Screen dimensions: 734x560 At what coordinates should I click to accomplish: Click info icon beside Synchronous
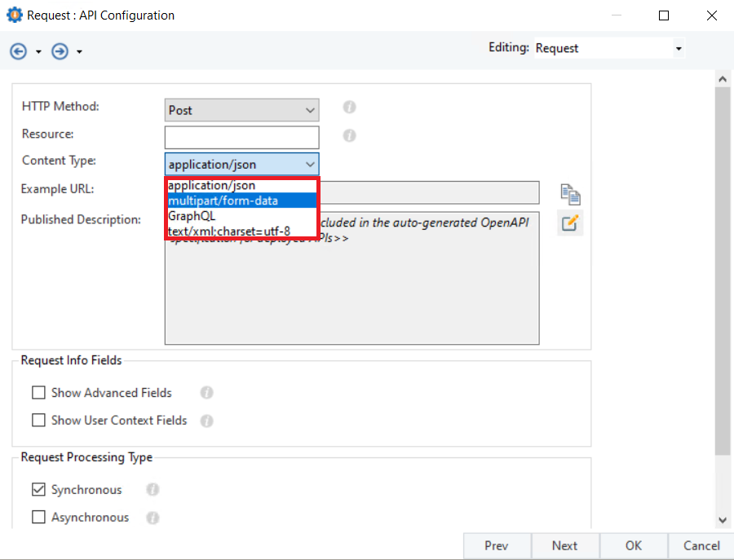(153, 490)
